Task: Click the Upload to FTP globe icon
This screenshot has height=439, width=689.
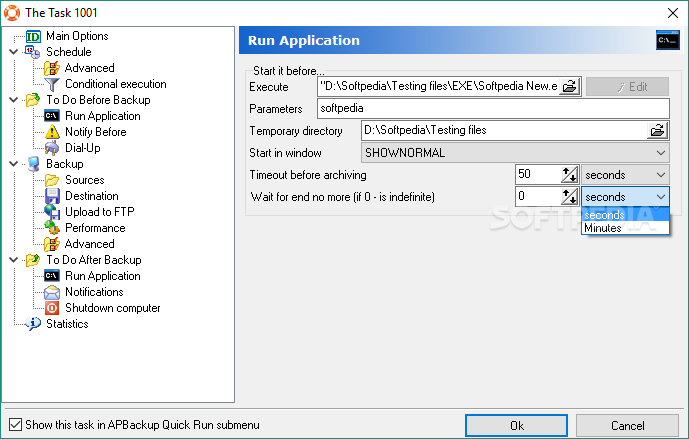Action: 52,212
